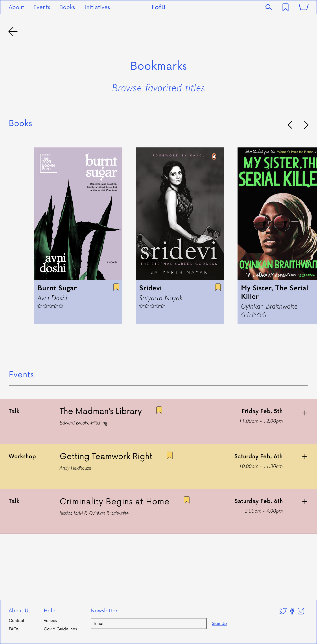
Task: Unbookmark The Madman's Library event
Action: [159, 410]
